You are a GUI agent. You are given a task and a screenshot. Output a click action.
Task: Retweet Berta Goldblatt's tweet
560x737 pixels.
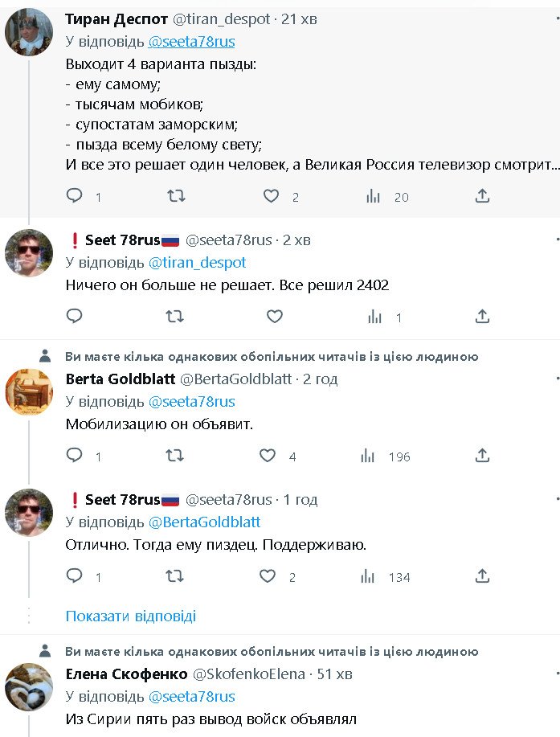(175, 456)
